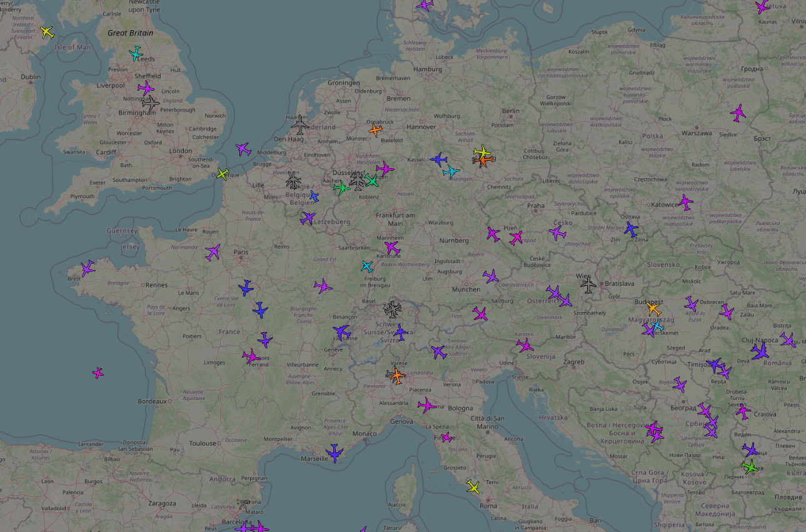Select the light-blue plane near Kecskemét
The image size is (806, 532).
point(658,325)
